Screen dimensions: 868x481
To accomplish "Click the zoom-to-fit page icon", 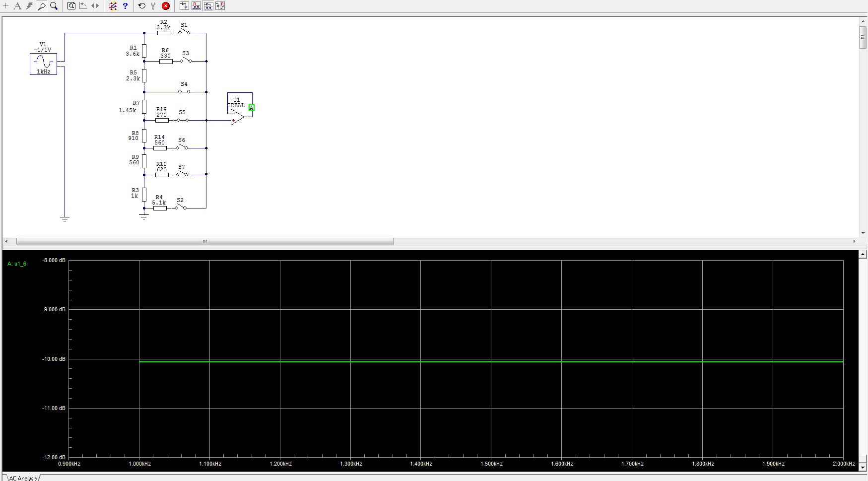I will 71,6.
